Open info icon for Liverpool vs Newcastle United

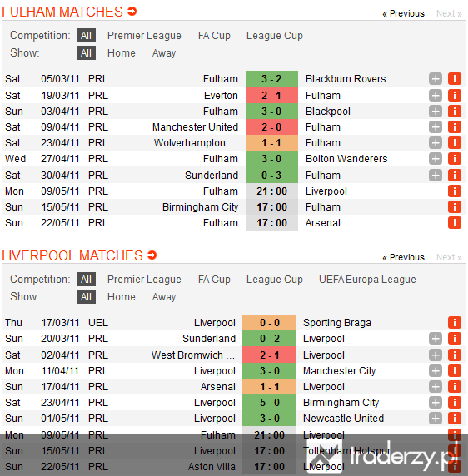(x=455, y=418)
